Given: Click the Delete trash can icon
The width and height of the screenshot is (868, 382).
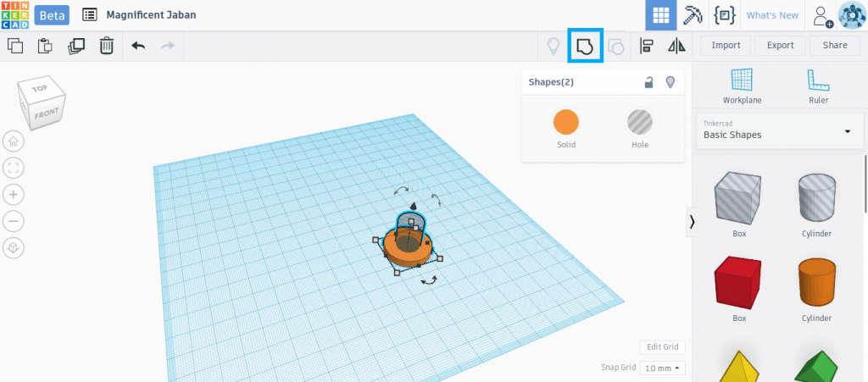Looking at the screenshot, I should [106, 46].
